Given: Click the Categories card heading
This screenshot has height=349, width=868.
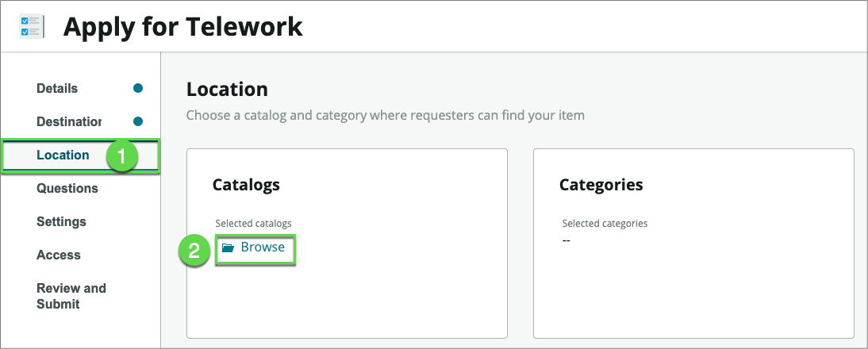Looking at the screenshot, I should 601,185.
